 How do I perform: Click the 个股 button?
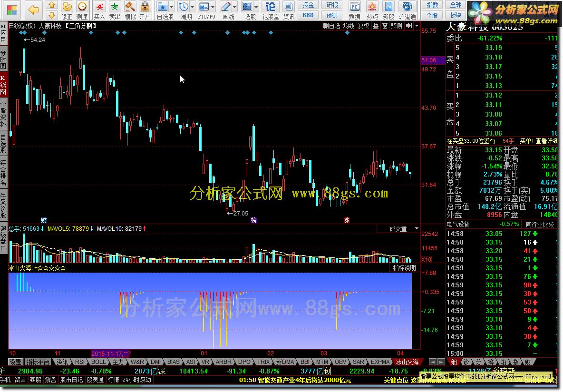click(432, 15)
